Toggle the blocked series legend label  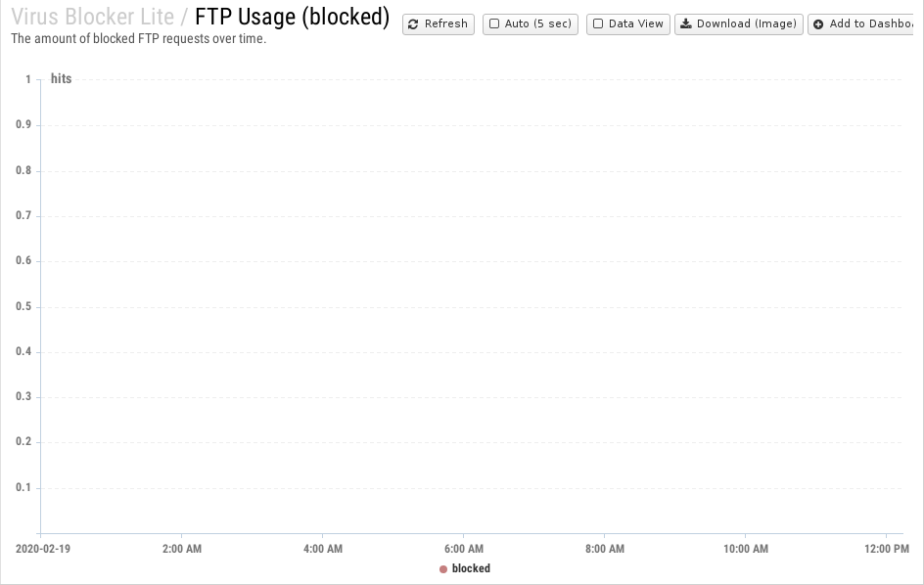471,568
